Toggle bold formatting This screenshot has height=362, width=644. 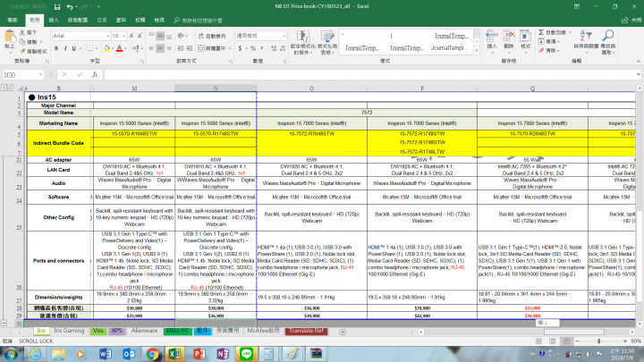point(56,48)
